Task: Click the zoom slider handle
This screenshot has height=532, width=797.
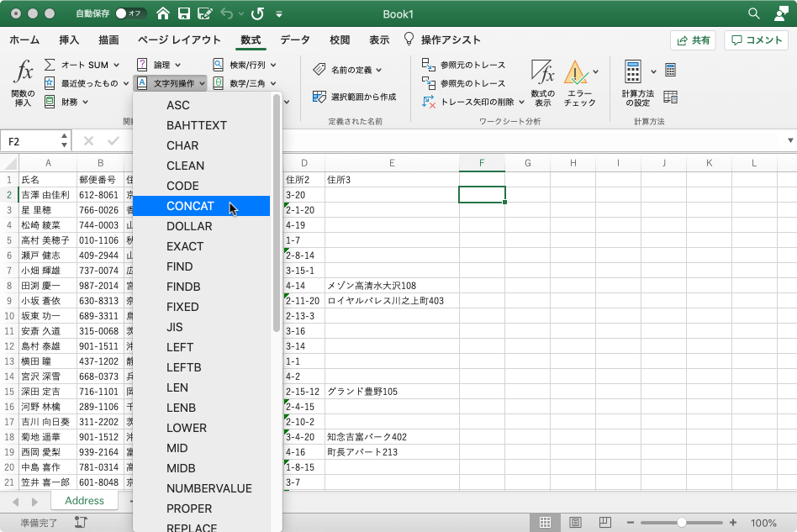Action: pyautogui.click(x=682, y=523)
